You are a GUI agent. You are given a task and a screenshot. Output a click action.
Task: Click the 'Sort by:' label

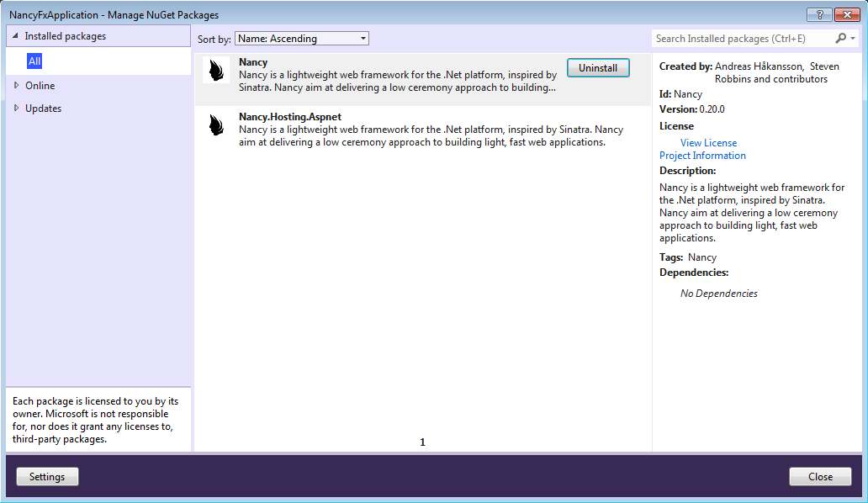(x=214, y=40)
